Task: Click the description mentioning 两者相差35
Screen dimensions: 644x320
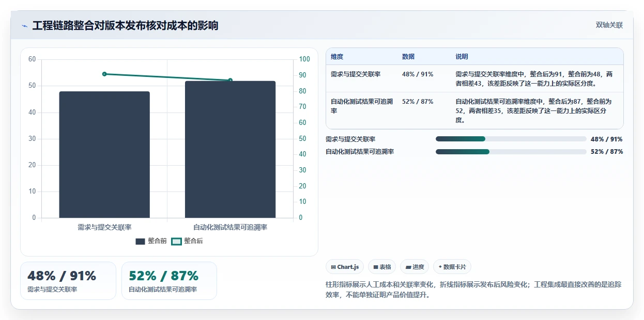Action: coord(534,110)
